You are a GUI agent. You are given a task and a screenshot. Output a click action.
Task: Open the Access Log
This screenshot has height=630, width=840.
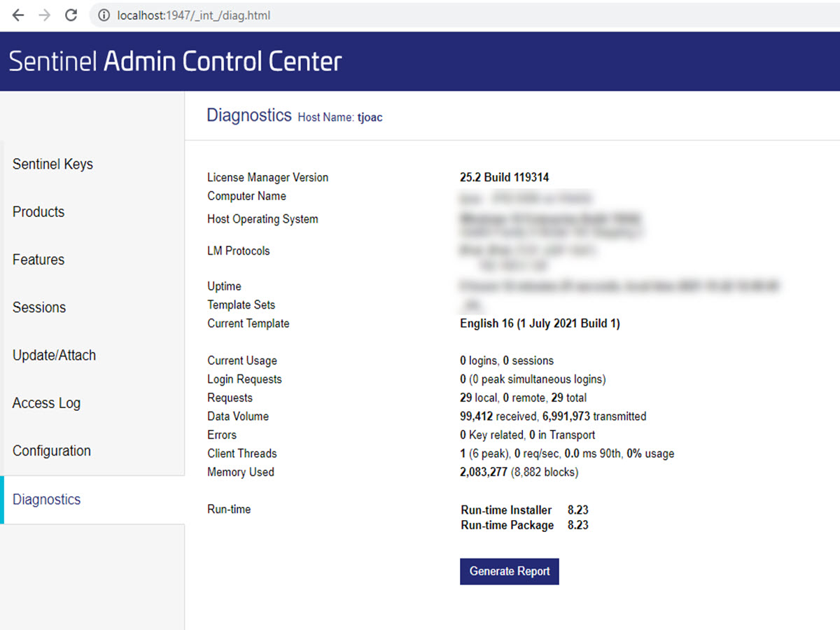coord(46,403)
